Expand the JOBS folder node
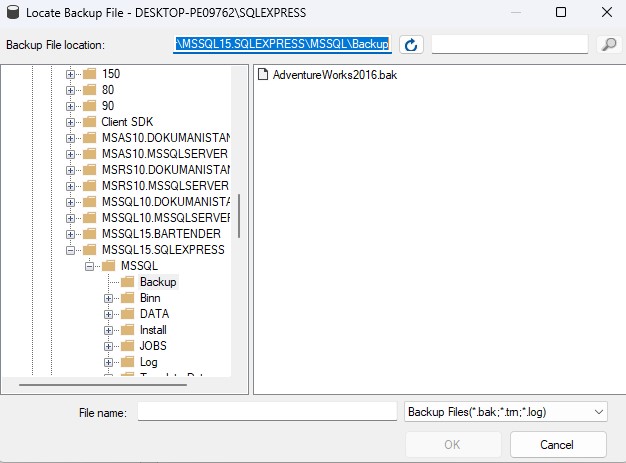626x463 pixels. coord(108,346)
